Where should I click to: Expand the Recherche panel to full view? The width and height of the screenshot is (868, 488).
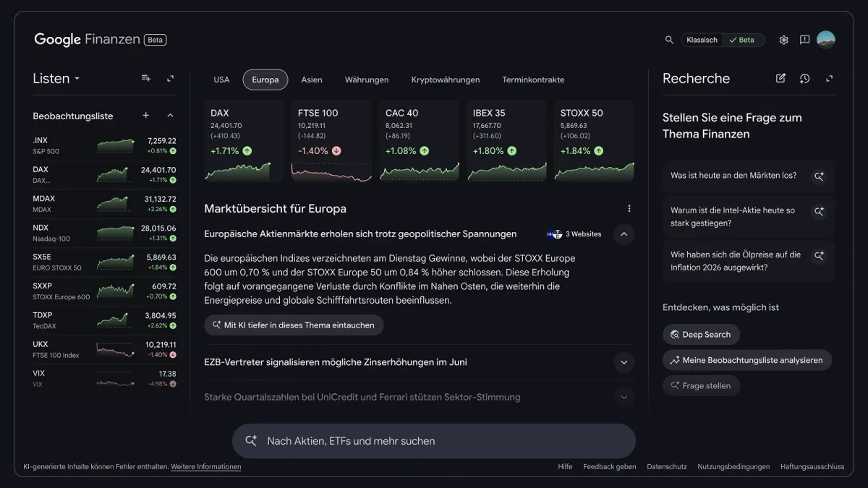pos(829,78)
